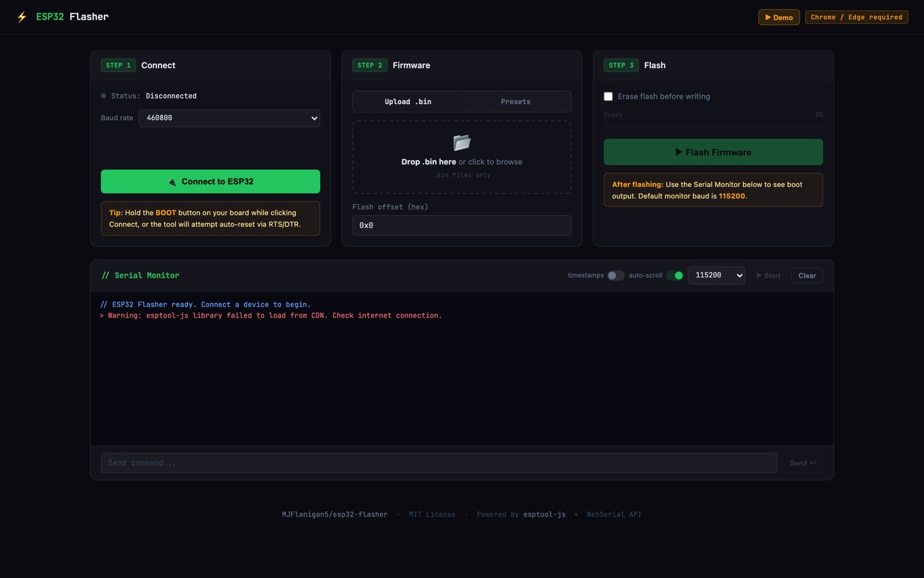Switch to the Presets tab

(516, 101)
